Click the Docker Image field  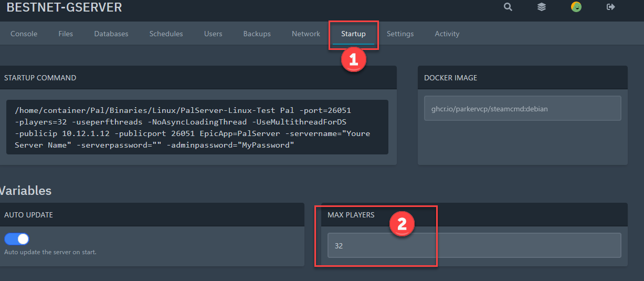tap(523, 108)
